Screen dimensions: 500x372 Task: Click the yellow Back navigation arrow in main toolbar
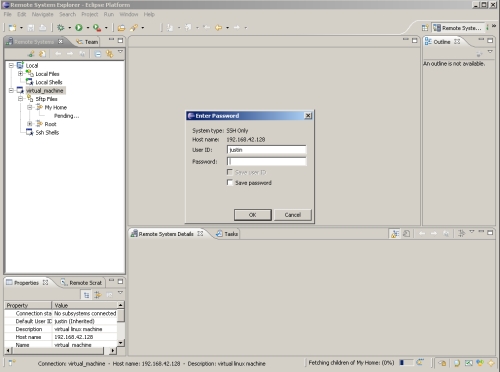point(219,28)
